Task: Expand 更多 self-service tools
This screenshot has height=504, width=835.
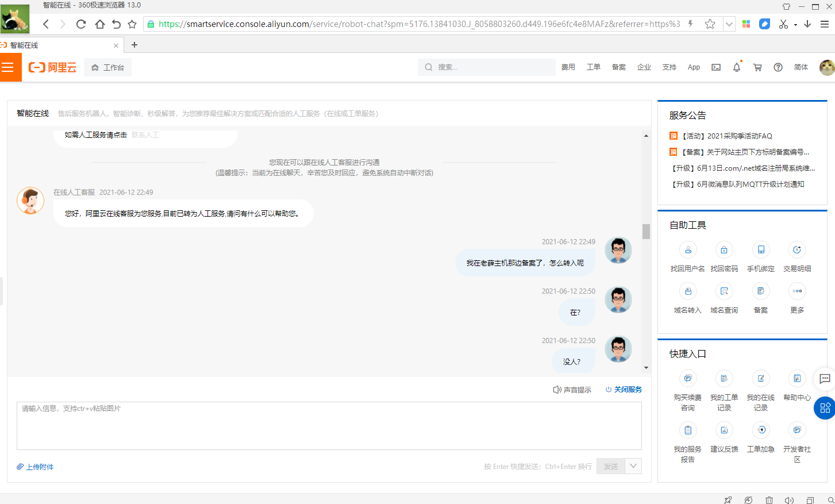Action: [796, 291]
